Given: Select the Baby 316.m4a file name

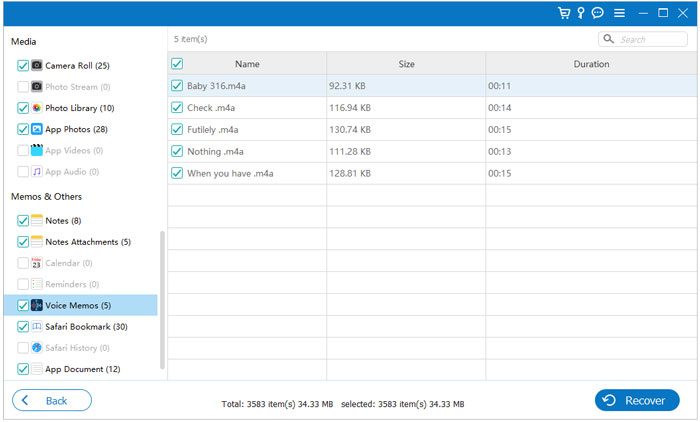Looking at the screenshot, I should 216,86.
